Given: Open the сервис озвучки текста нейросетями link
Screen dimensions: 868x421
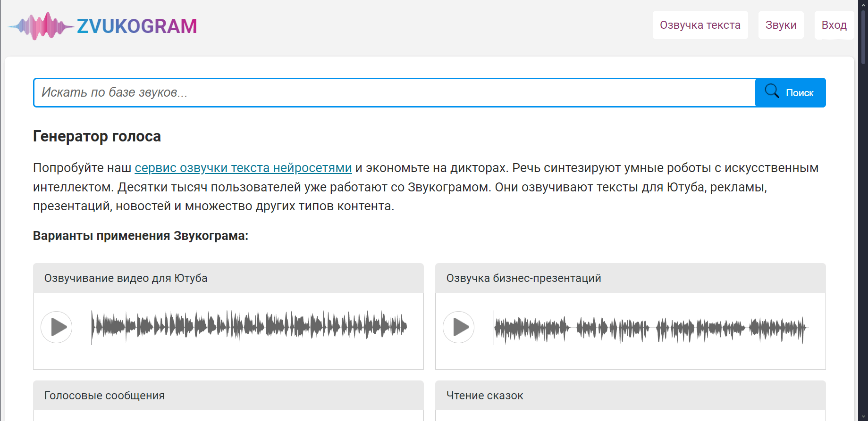Looking at the screenshot, I should 243,168.
